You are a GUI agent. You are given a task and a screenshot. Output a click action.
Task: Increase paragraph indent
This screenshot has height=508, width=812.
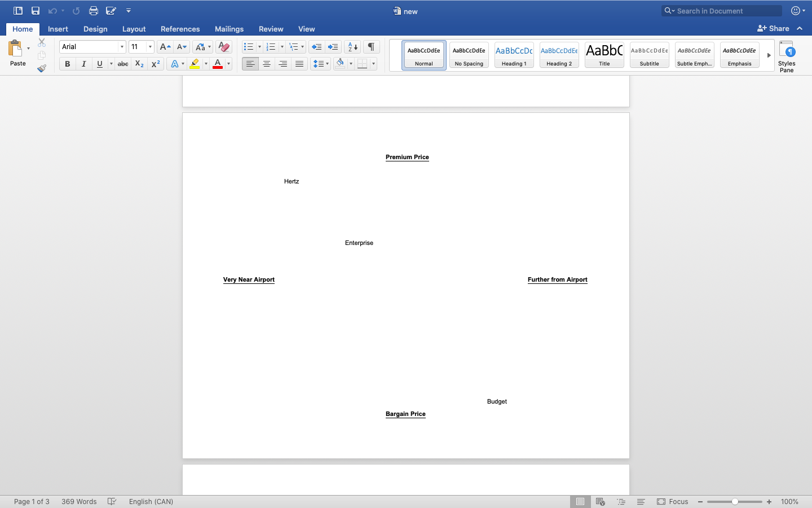tap(333, 47)
